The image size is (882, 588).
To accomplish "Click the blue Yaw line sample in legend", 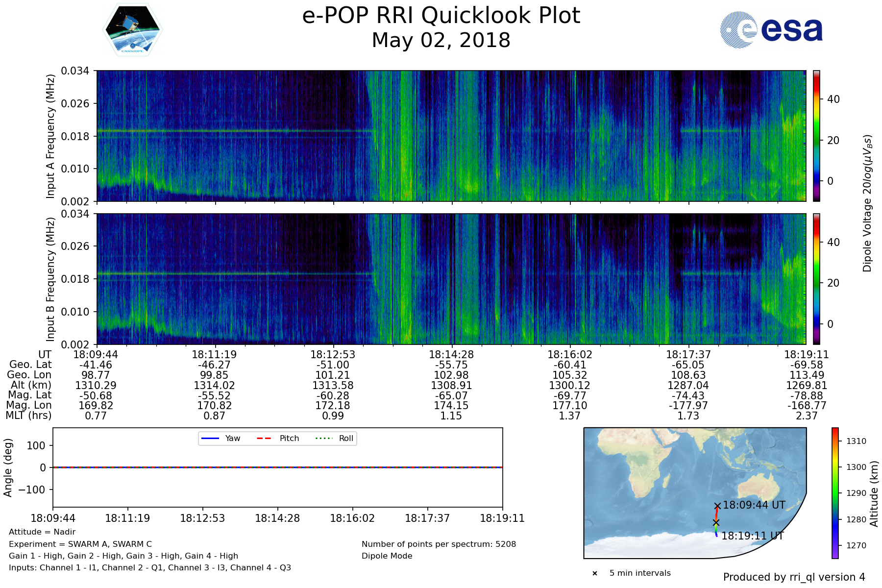I will pos(210,438).
